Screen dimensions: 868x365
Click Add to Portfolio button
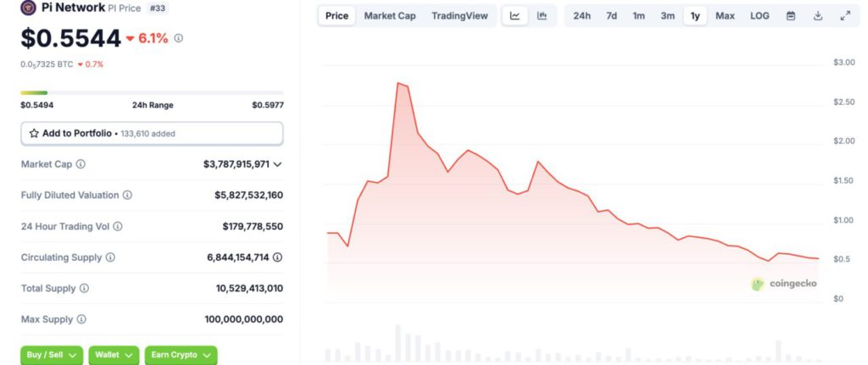[x=153, y=133]
